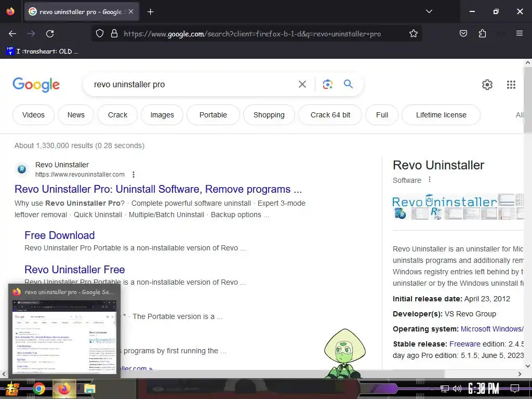Screen dimensions: 532x399
Task: Open the volume speaker tray icon
Action: click(x=457, y=389)
